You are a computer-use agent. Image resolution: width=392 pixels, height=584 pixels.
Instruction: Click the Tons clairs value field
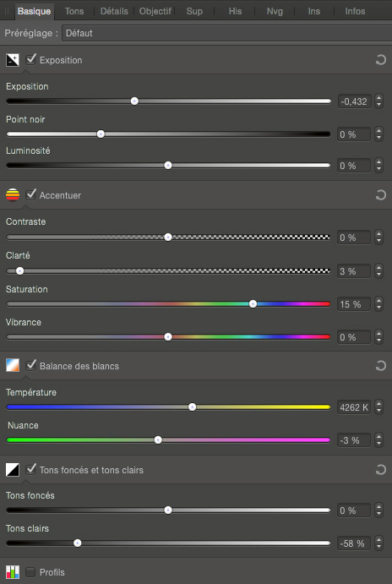(x=354, y=543)
